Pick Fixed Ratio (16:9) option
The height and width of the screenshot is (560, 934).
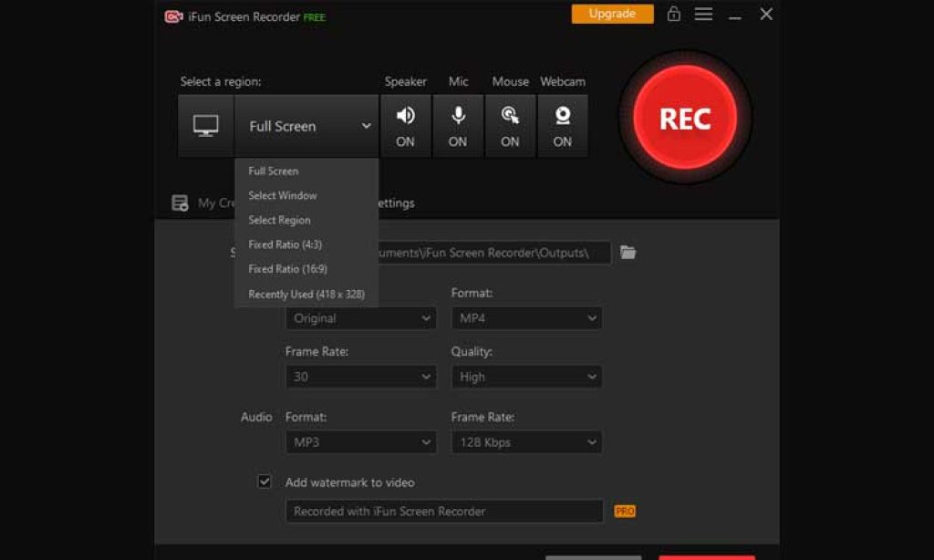point(287,269)
